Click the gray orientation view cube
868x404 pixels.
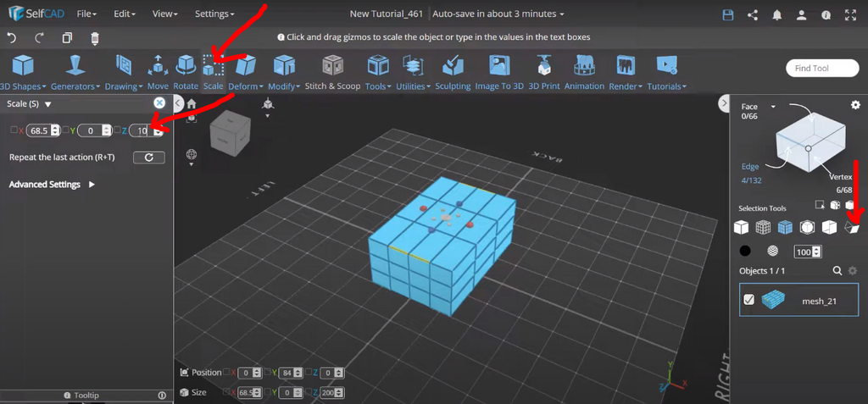(229, 135)
